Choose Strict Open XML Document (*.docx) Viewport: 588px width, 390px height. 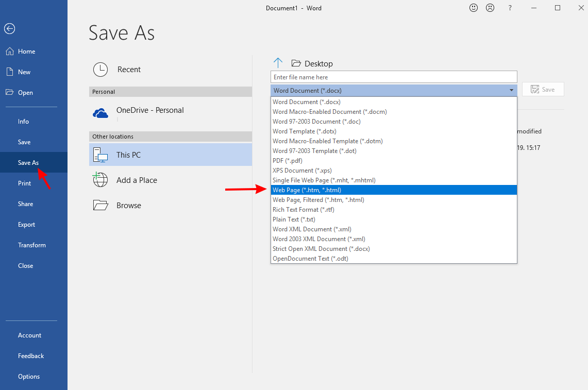pyautogui.click(x=394, y=249)
